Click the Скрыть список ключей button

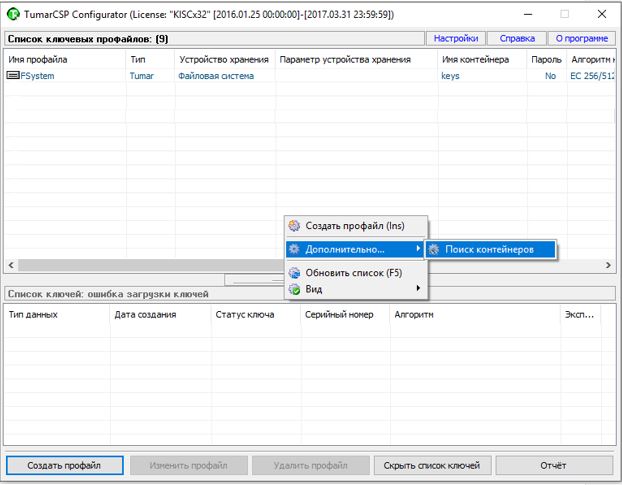click(x=432, y=465)
